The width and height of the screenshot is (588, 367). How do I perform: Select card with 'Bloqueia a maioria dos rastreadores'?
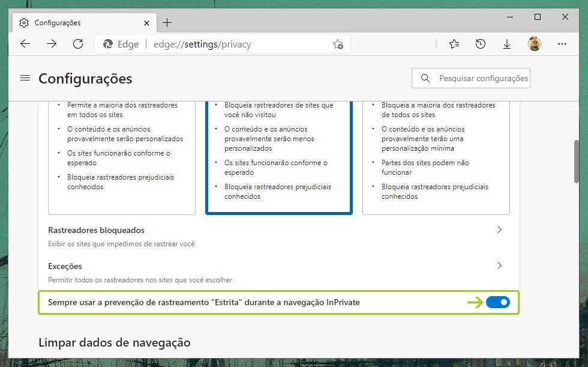(x=436, y=157)
